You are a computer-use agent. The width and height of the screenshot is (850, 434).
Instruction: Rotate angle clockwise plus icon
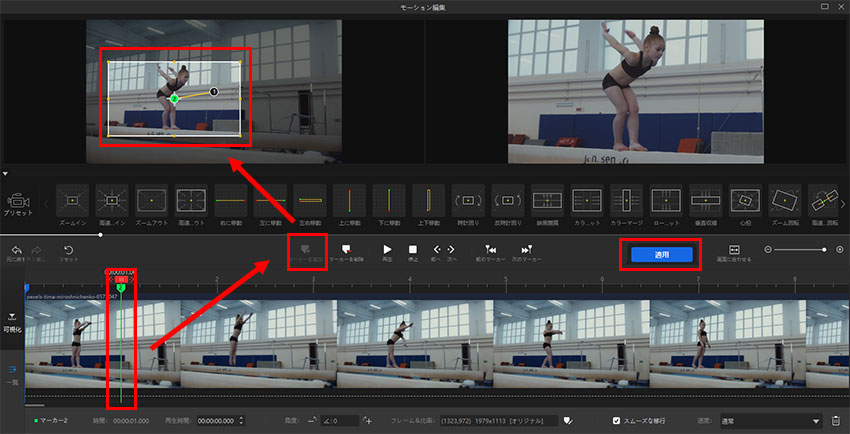coord(368,420)
